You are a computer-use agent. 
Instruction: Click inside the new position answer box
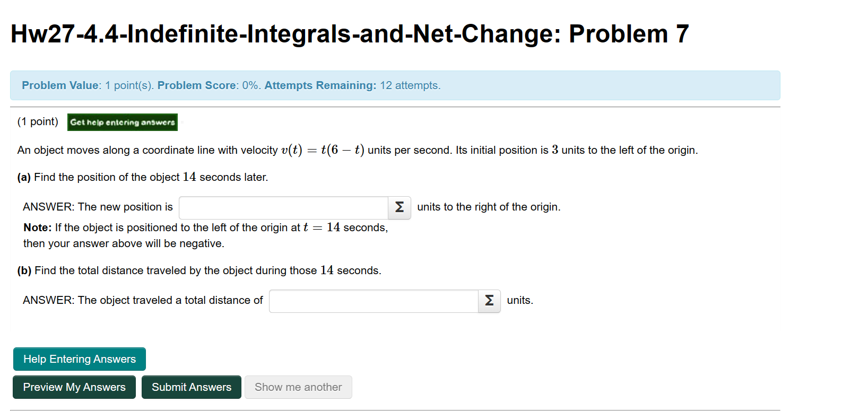pos(283,208)
